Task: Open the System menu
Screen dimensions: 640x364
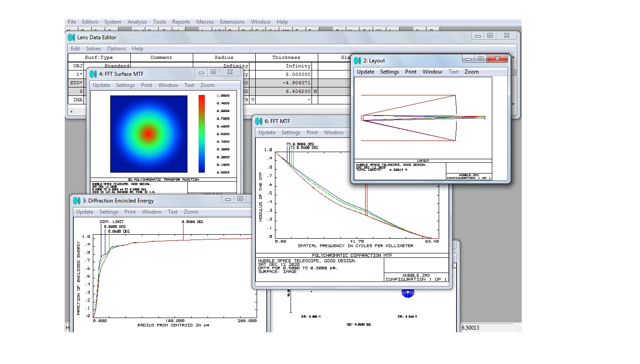Action: click(113, 22)
